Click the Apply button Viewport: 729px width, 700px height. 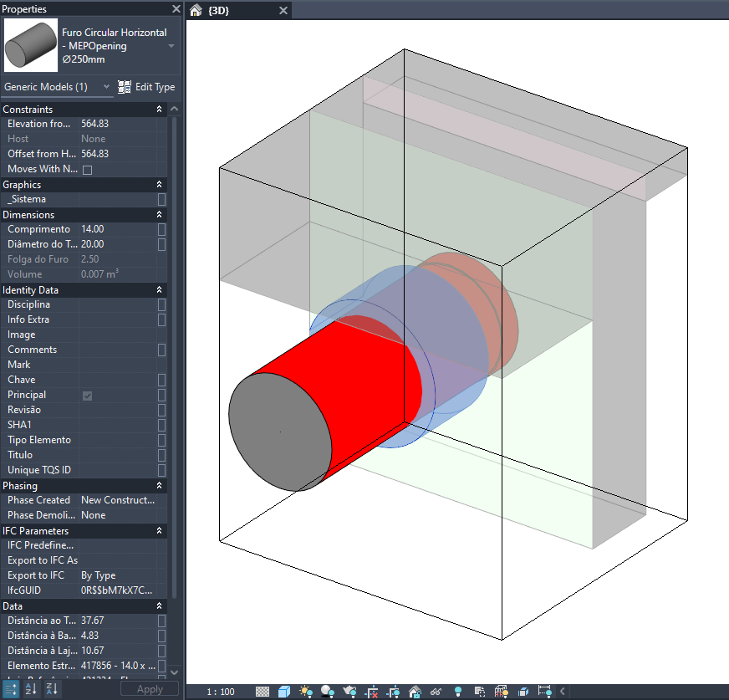pos(150,689)
